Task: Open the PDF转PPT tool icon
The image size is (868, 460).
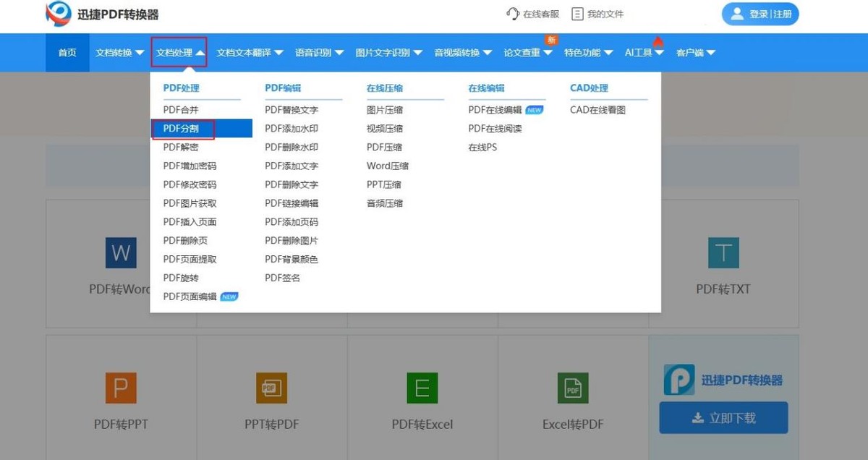Action: 120,388
